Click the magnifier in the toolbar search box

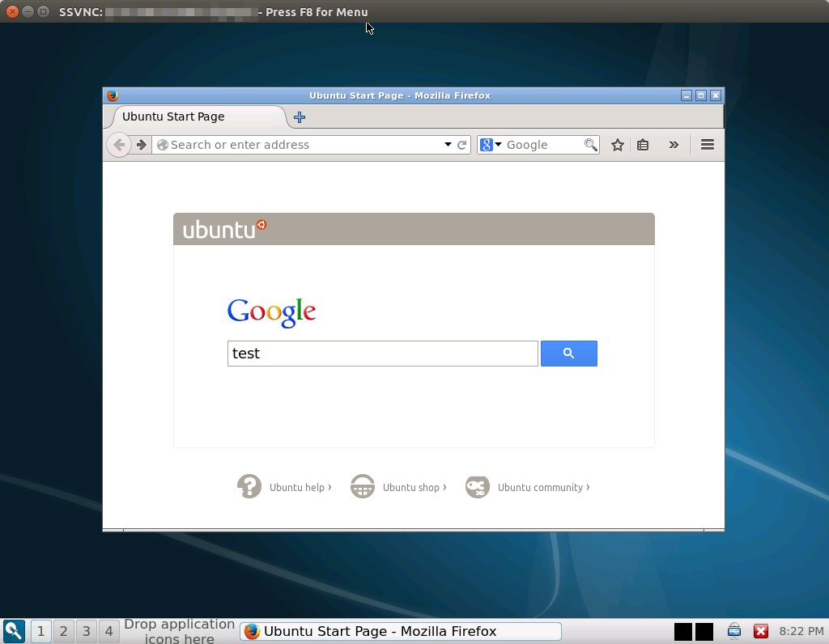pyautogui.click(x=591, y=145)
